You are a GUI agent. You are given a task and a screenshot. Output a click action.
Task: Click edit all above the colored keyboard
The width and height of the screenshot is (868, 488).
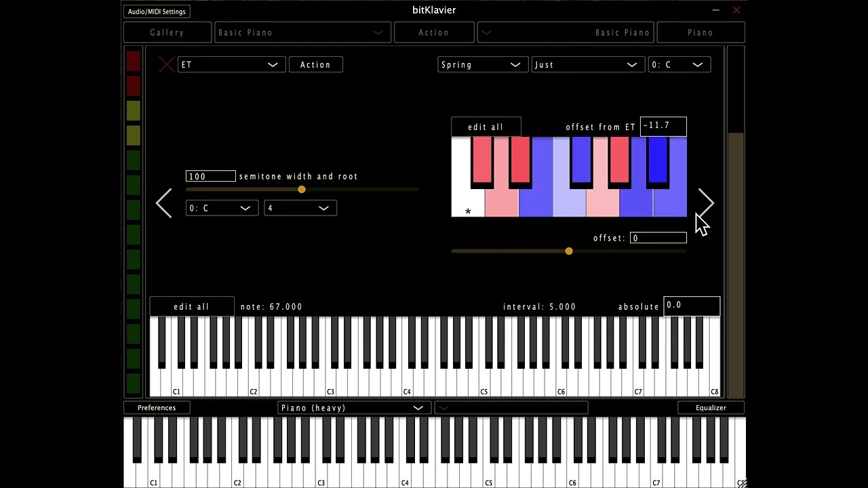[486, 127]
